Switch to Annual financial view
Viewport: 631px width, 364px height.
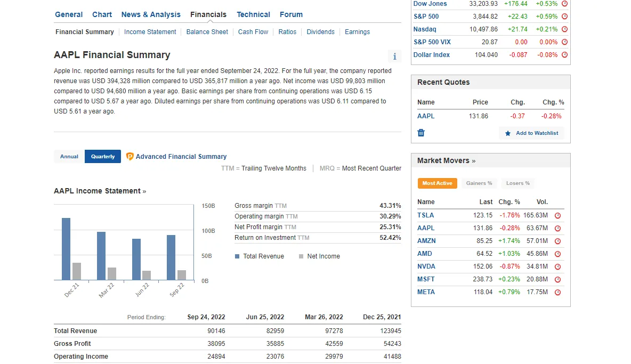point(69,156)
